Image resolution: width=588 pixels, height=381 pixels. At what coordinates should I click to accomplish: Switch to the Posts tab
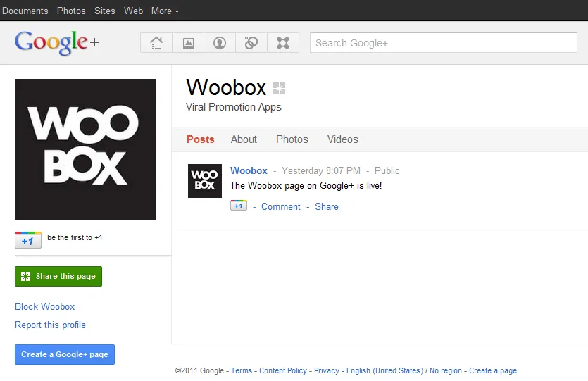pos(201,139)
